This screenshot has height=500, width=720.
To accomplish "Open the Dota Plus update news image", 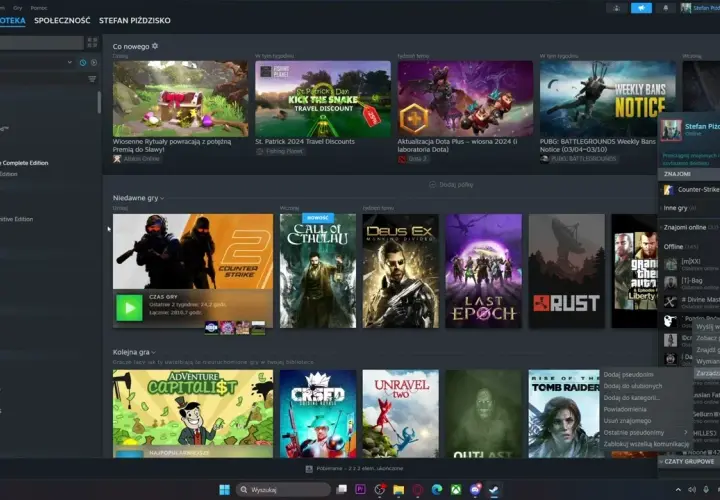I will pos(465,99).
